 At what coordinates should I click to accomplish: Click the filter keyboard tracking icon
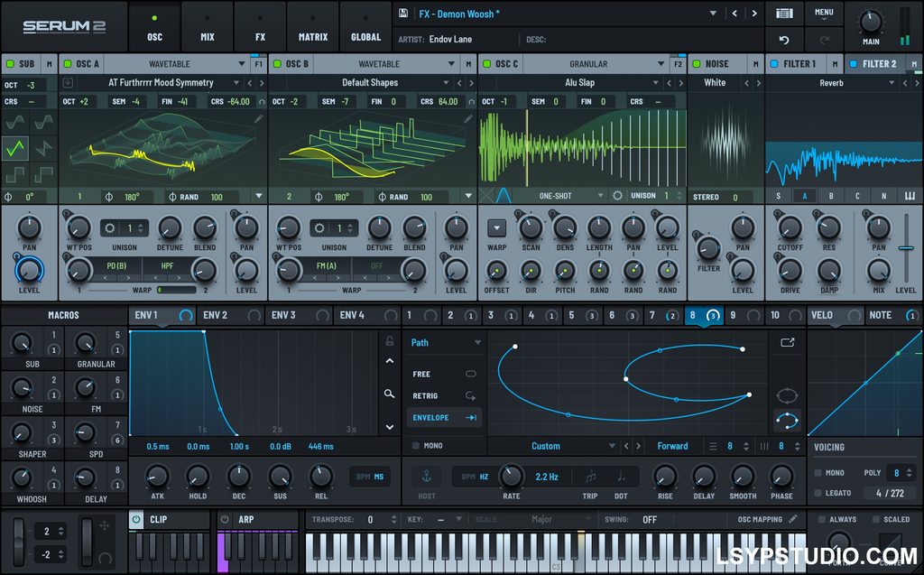pos(910,196)
